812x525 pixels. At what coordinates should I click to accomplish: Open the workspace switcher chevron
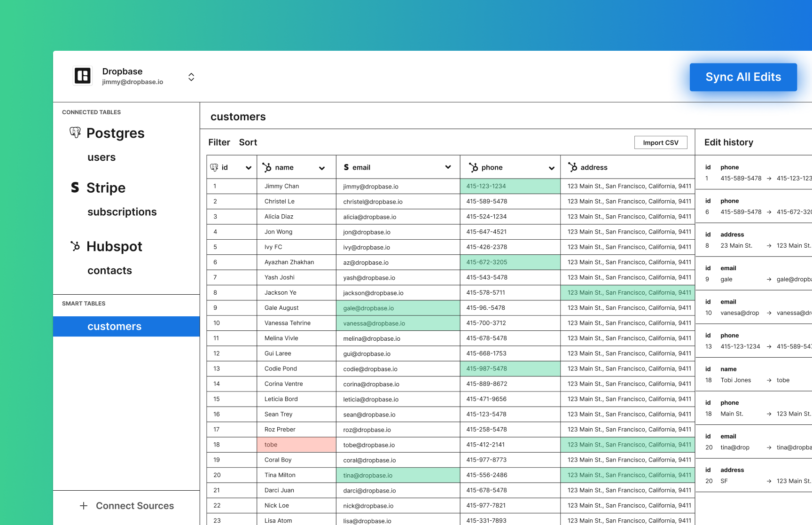click(x=191, y=76)
